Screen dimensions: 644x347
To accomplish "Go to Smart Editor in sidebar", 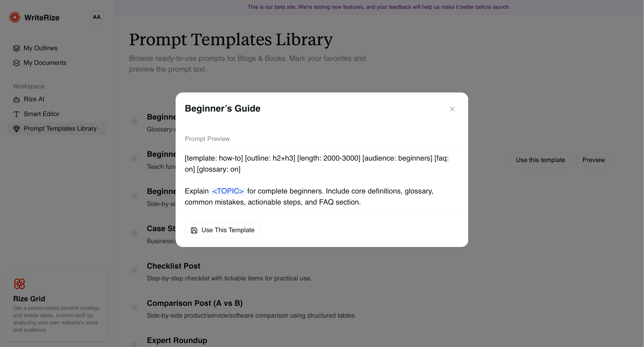I will click(x=42, y=114).
